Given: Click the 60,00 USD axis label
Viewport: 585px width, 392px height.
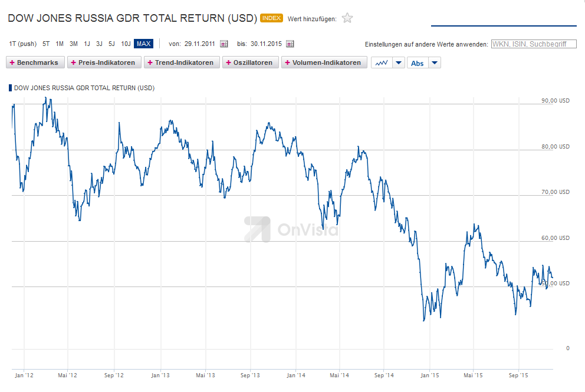Looking at the screenshot, I should pos(556,238).
